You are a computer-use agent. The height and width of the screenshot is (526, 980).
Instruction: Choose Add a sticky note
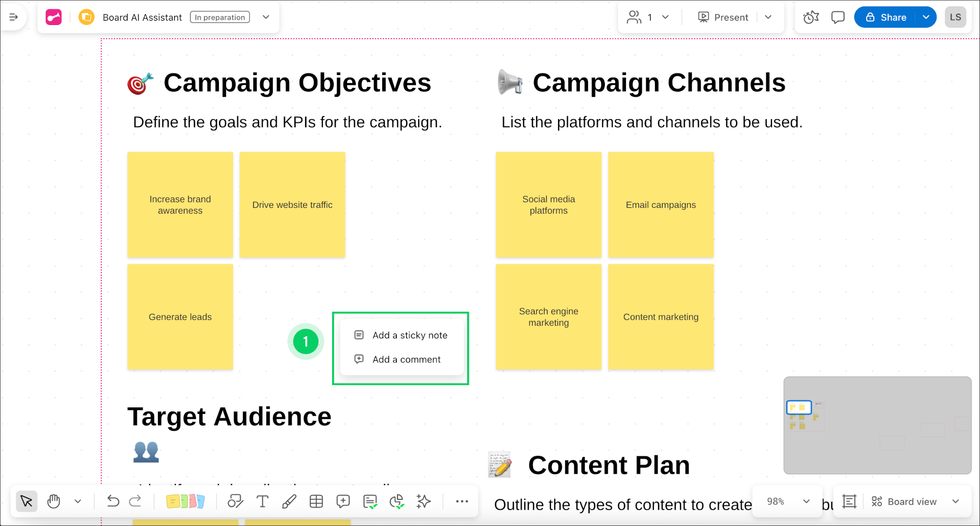click(x=409, y=335)
